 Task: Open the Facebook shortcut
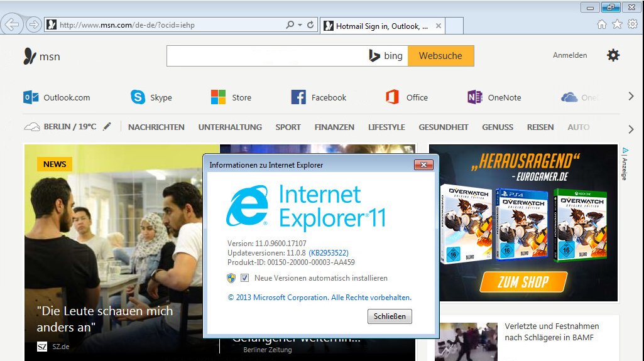point(319,98)
